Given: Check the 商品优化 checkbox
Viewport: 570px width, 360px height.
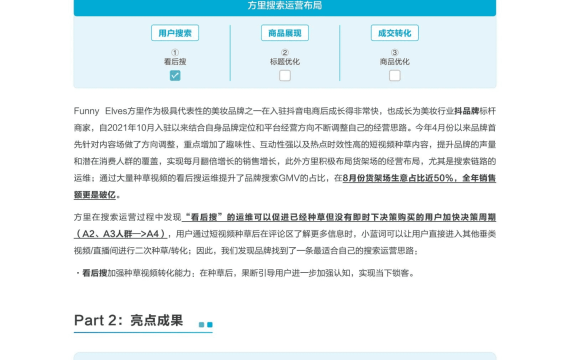Looking at the screenshot, I should pos(395,75).
